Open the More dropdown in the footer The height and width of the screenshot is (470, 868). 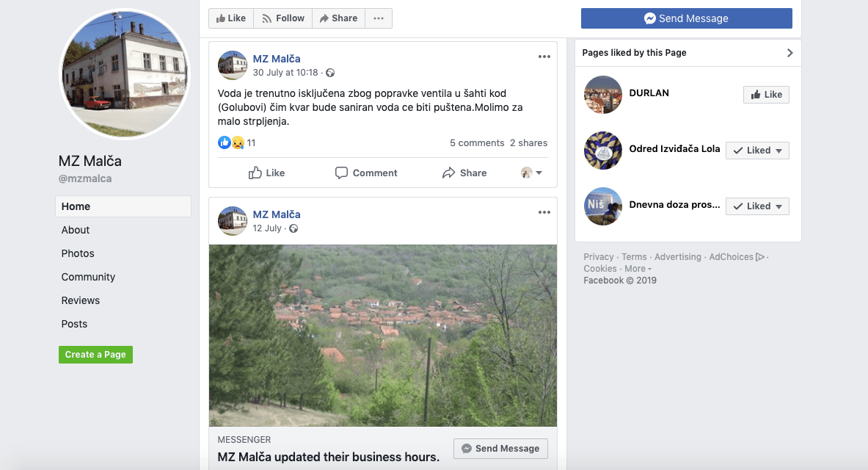[x=635, y=268]
